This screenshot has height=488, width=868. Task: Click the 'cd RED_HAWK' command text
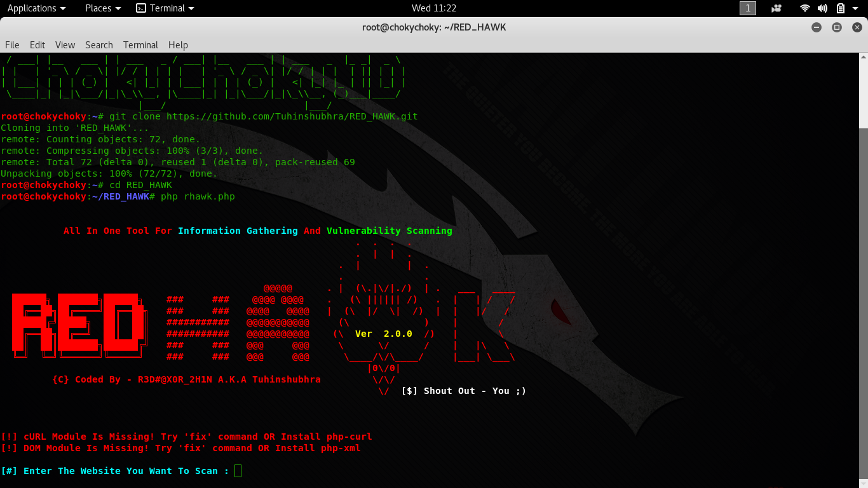pyautogui.click(x=140, y=186)
